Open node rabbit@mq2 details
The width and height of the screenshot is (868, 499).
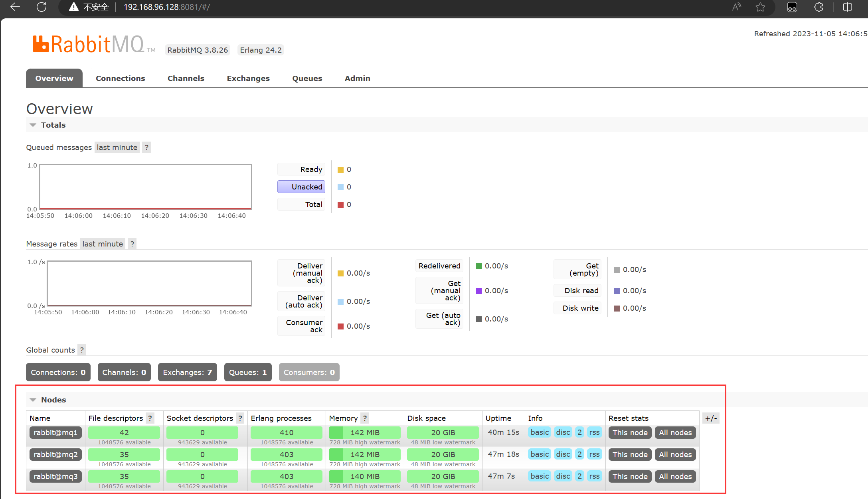[x=55, y=454]
